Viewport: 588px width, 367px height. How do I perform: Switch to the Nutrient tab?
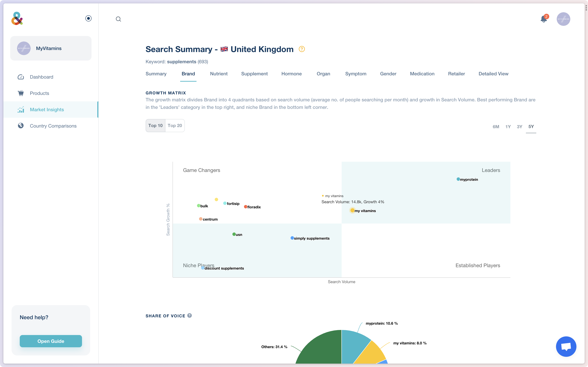click(x=218, y=74)
